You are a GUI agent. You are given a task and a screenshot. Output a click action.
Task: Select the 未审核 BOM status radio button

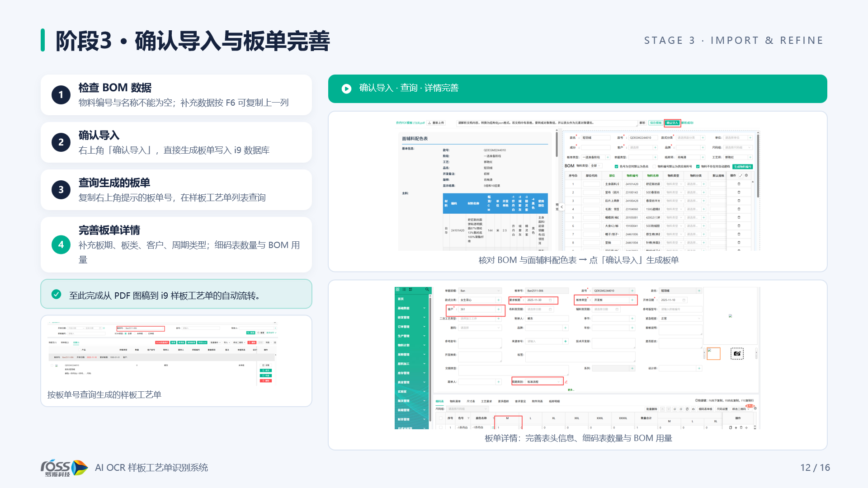coord(135,333)
